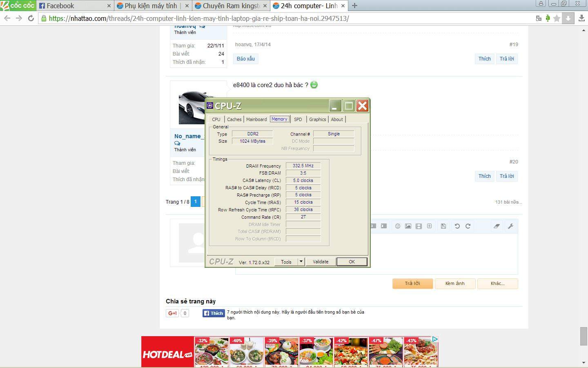Image resolution: width=588 pixels, height=368 pixels.
Task: Remove formatting with eraser icon
Action: coord(497,226)
